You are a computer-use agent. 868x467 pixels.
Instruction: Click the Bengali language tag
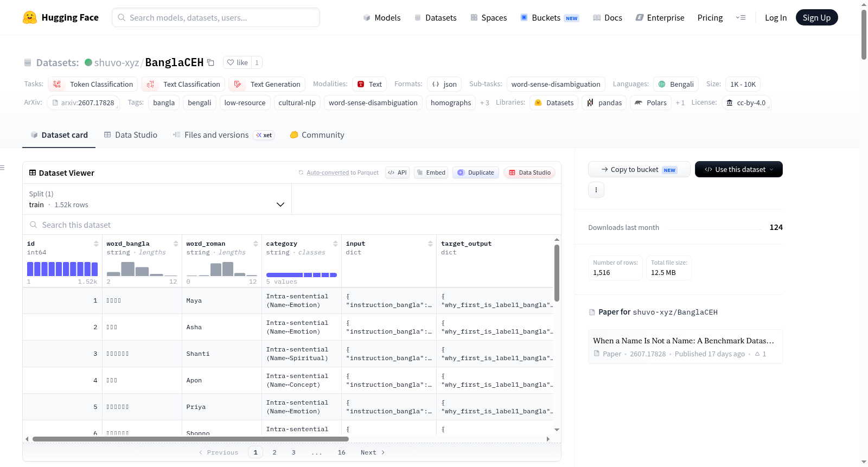tap(676, 84)
